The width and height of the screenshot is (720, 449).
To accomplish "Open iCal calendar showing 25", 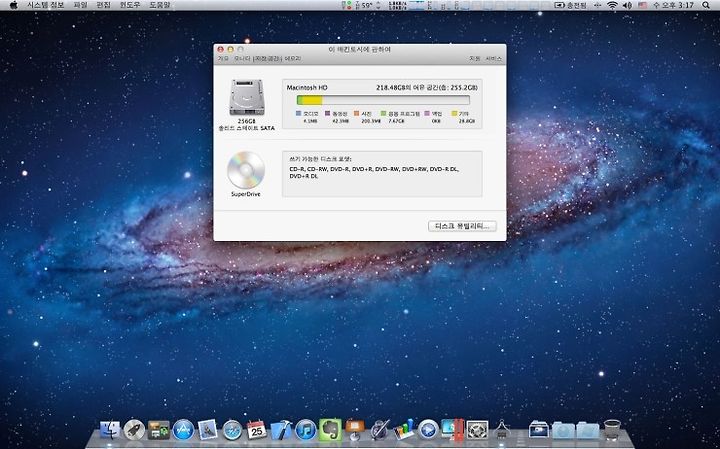I will [x=257, y=430].
